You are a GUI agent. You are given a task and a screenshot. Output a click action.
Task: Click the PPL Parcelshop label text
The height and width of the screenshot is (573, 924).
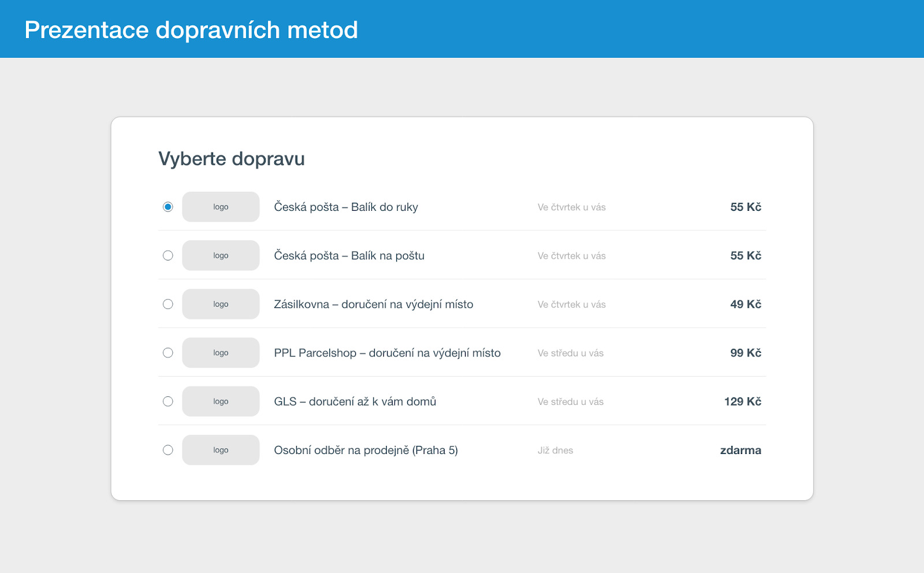tap(387, 353)
